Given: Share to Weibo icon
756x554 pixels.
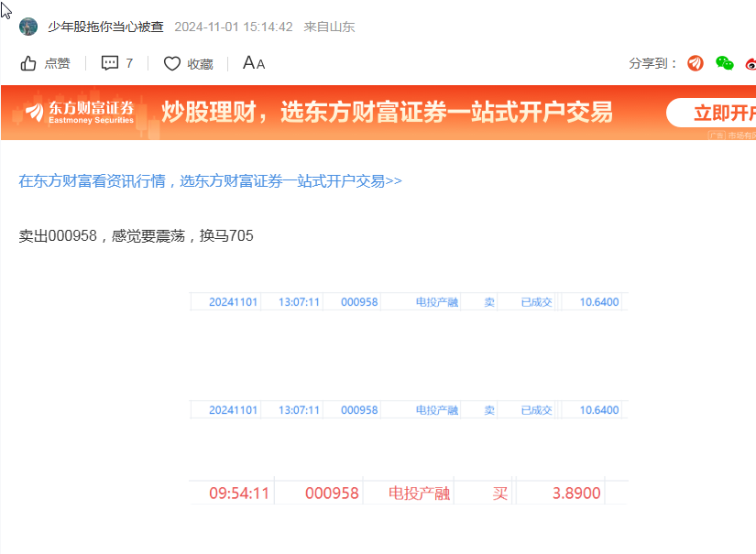Looking at the screenshot, I should 751,63.
